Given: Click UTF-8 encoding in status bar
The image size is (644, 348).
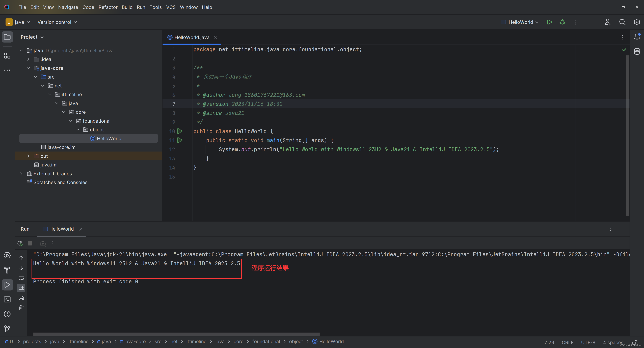Looking at the screenshot, I should [x=588, y=342].
